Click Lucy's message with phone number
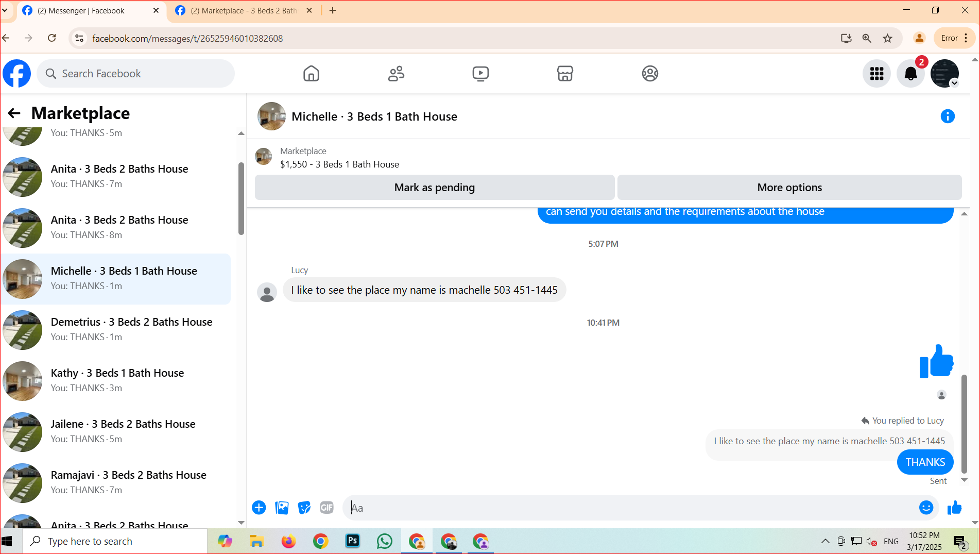 (x=424, y=290)
